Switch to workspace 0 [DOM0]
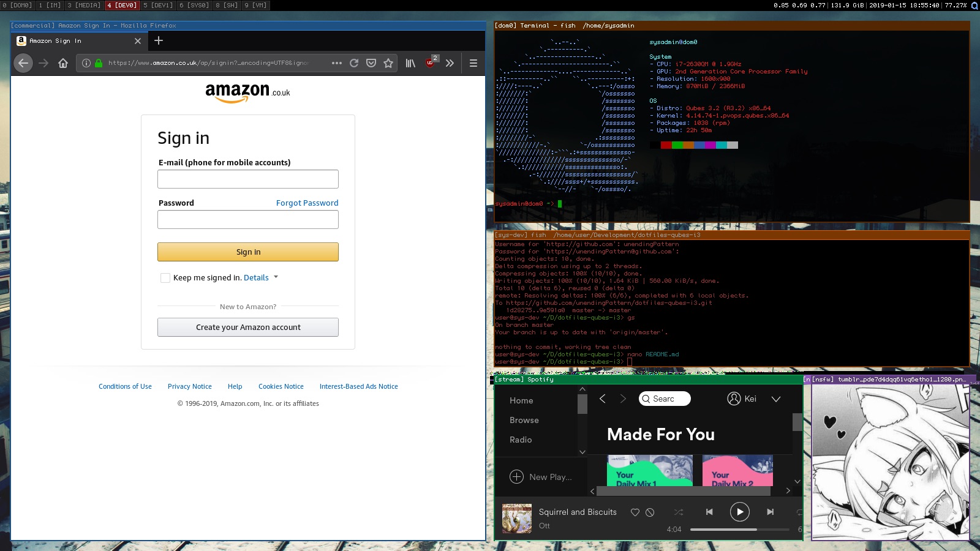The image size is (980, 551). click(17, 5)
